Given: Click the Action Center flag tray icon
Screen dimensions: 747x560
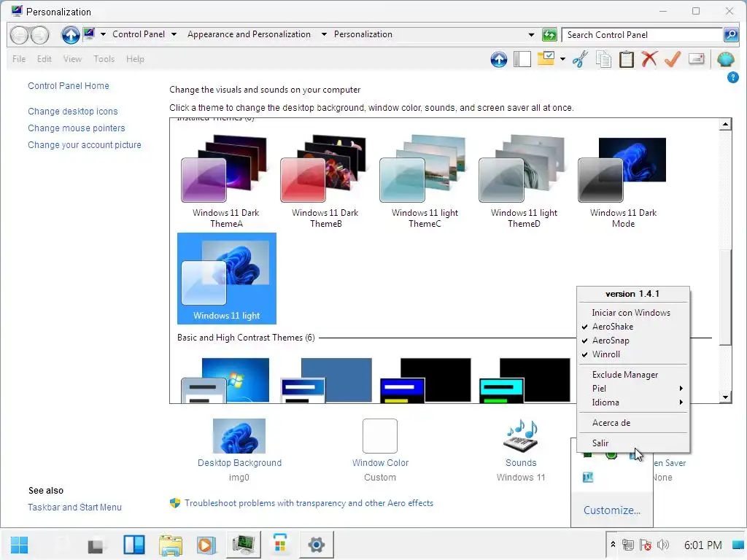Looking at the screenshot, I should point(646,545).
